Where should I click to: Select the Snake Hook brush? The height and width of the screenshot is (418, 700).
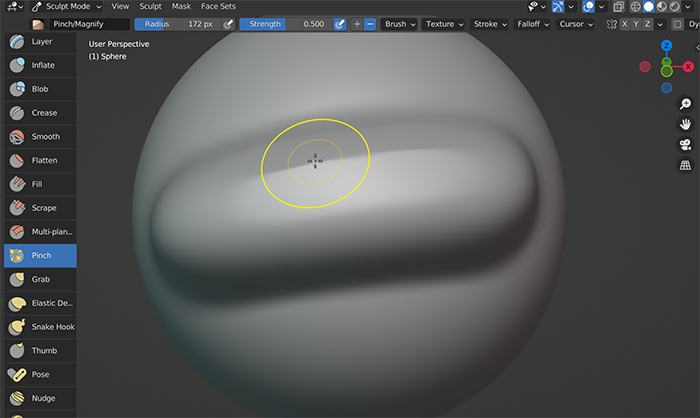click(40, 327)
